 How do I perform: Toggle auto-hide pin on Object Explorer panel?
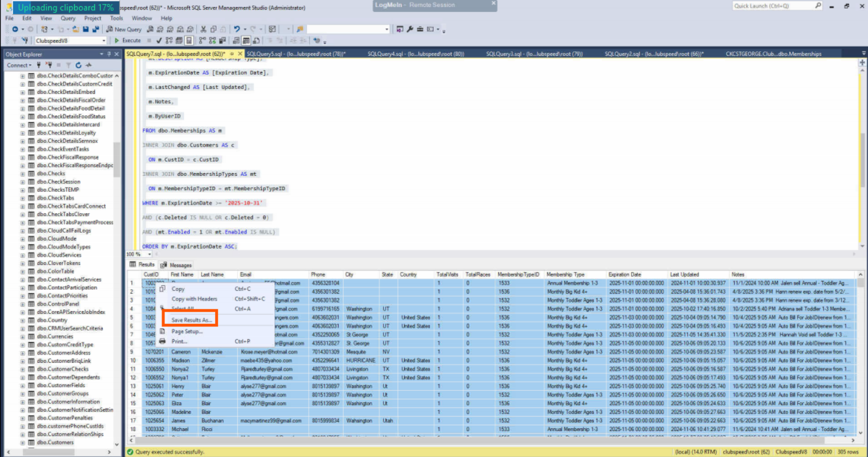[x=109, y=54]
